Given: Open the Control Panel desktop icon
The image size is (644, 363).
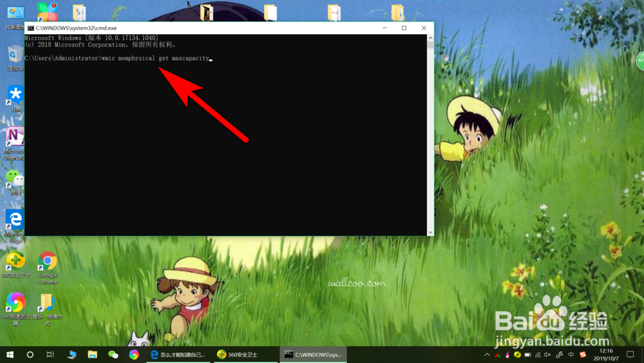Looking at the screenshot, I should pyautogui.click(x=15, y=17).
